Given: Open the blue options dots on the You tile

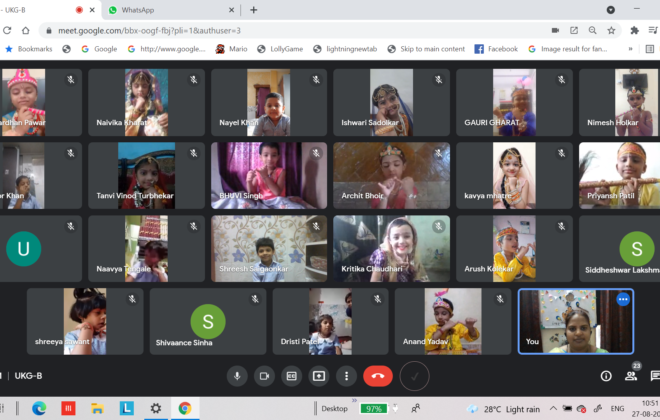Looking at the screenshot, I should coord(623,300).
